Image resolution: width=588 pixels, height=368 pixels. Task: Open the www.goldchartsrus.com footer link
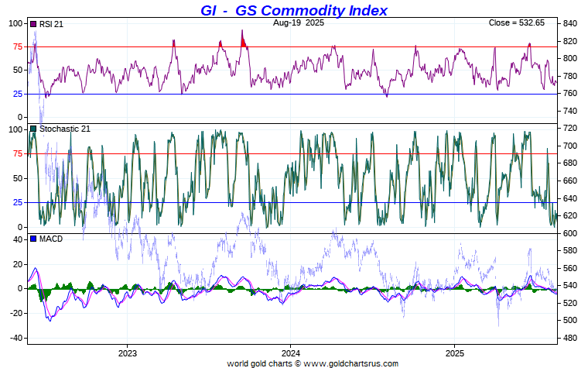(x=354, y=363)
